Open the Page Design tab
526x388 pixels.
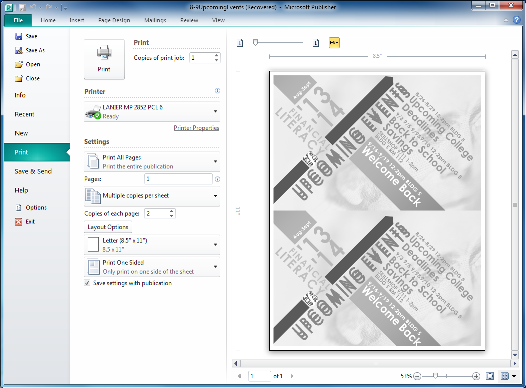(x=114, y=20)
